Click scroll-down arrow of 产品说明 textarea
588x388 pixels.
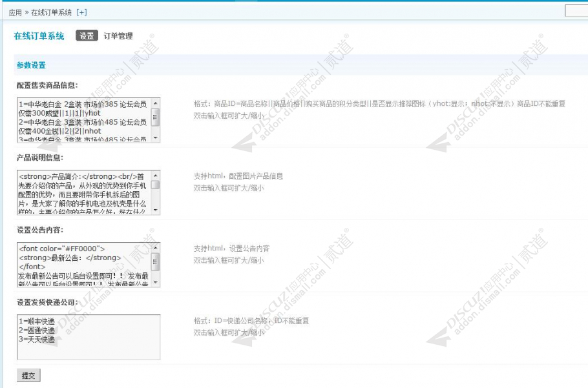click(155, 210)
